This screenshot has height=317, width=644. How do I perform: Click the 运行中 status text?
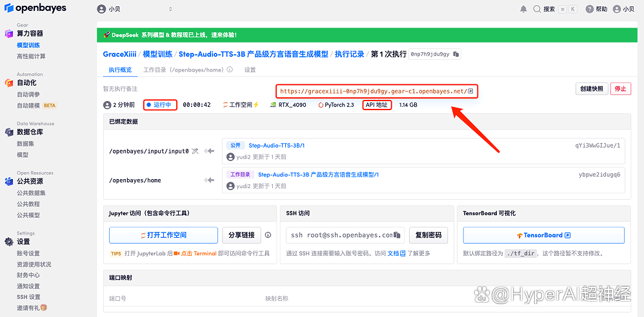(162, 105)
